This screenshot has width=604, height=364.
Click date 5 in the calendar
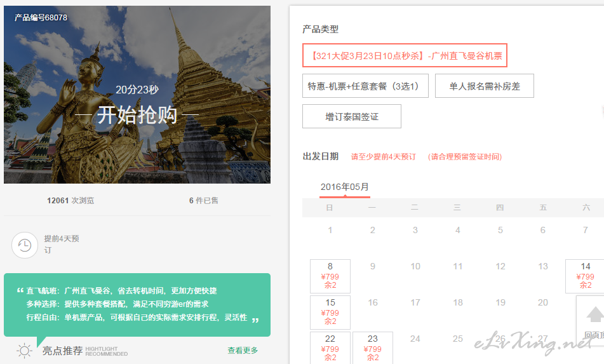pos(500,230)
